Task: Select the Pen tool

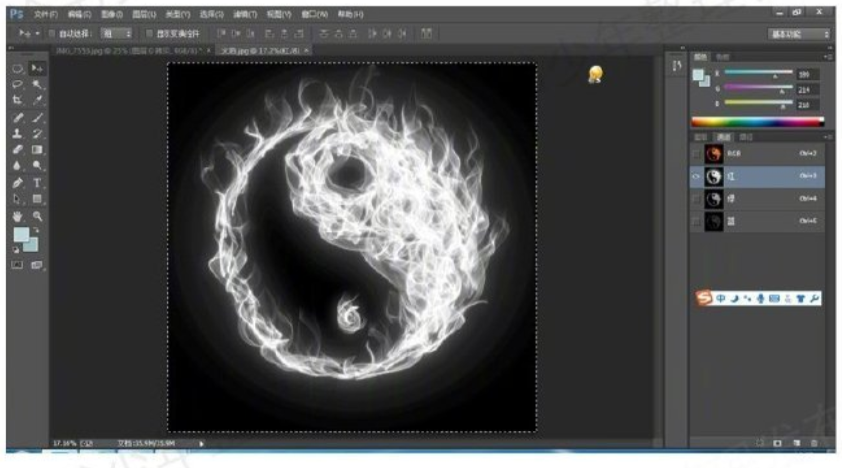Action: coord(18,183)
